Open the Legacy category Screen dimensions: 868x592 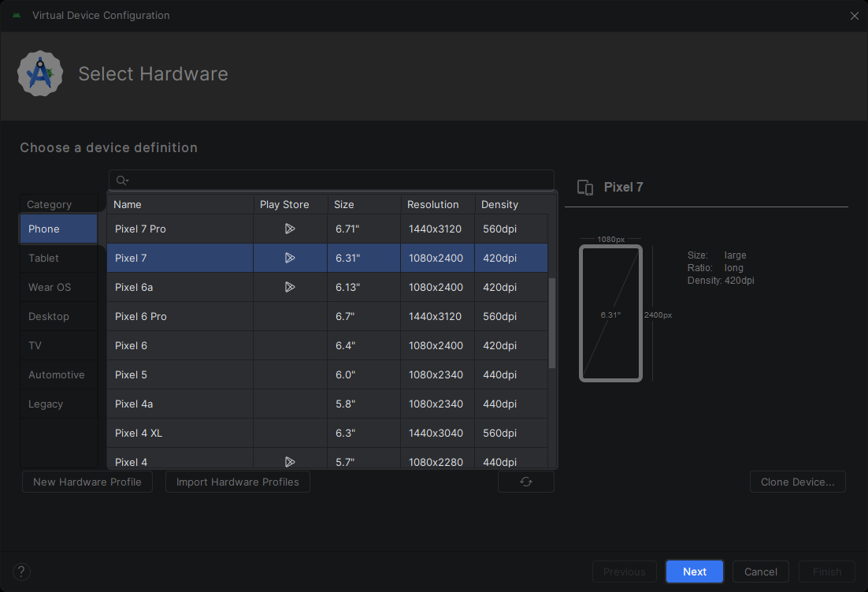[x=58, y=404]
